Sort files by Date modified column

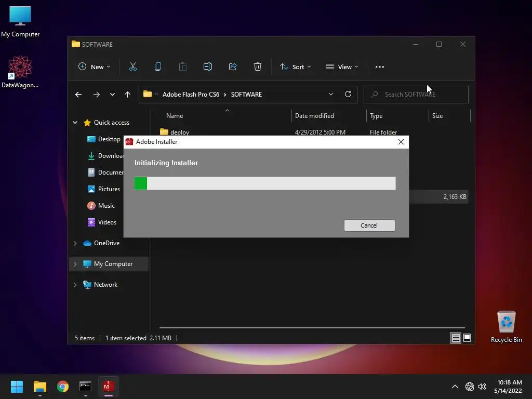[314, 116]
